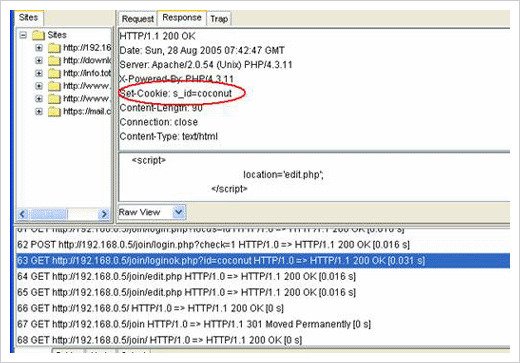Select history row 65 GET edit.php
Image resolution: width=520 pixels, height=363 pixels.
[x=263, y=292]
